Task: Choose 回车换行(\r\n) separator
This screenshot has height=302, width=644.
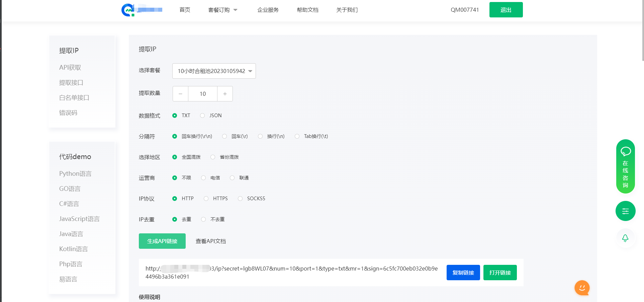Action: [x=192, y=136]
